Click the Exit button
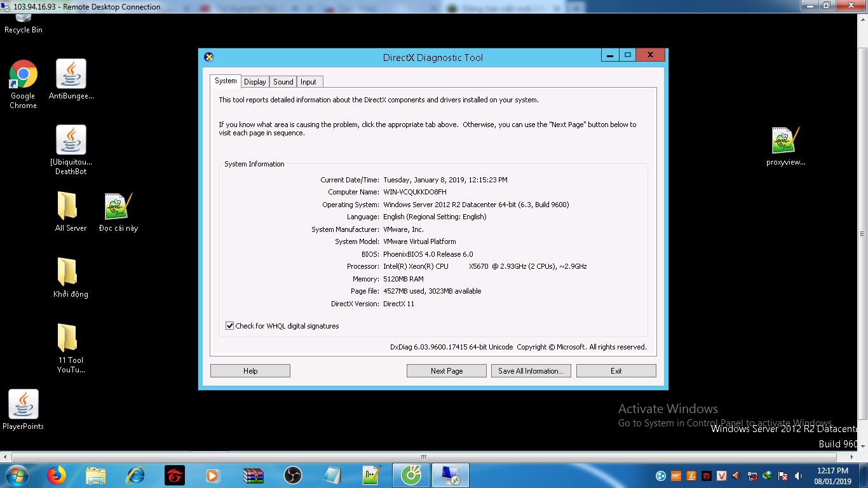The height and width of the screenshot is (488, 868). click(616, 371)
